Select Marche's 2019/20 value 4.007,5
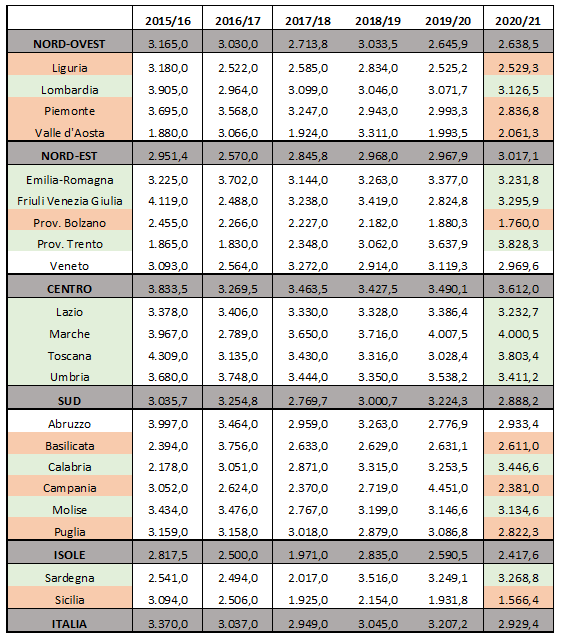 coord(448,334)
